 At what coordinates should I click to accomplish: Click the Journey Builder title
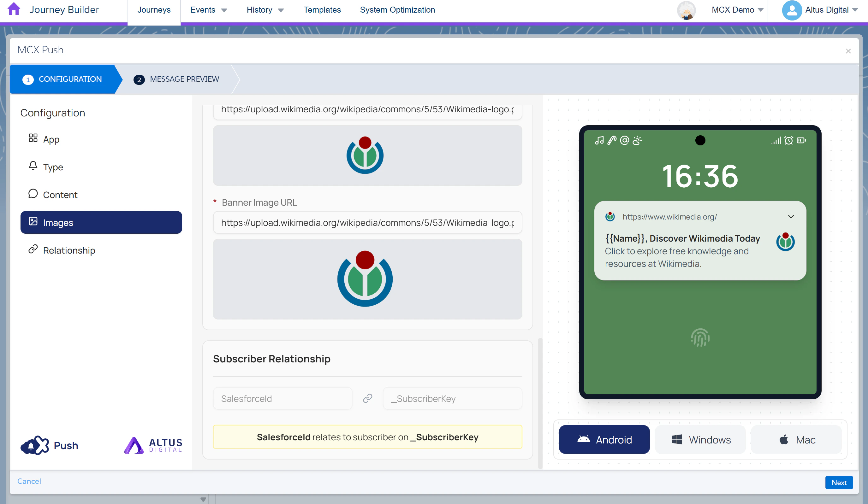click(64, 9)
